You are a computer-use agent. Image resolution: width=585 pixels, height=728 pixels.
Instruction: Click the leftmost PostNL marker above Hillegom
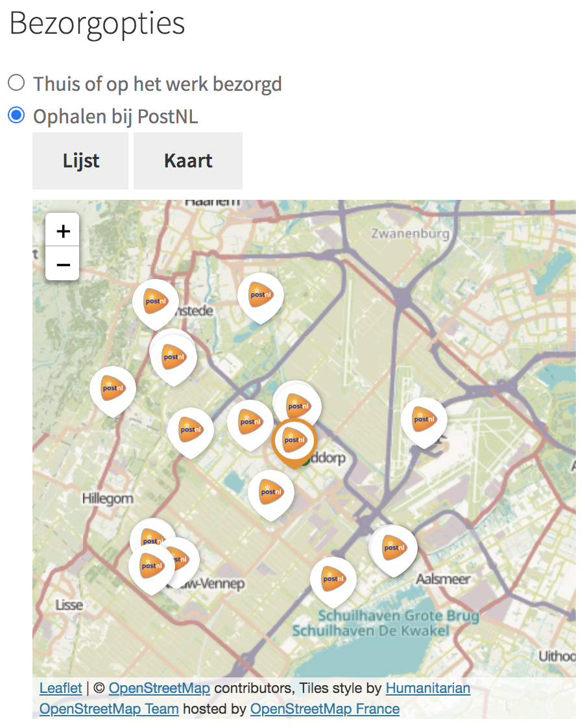point(112,388)
